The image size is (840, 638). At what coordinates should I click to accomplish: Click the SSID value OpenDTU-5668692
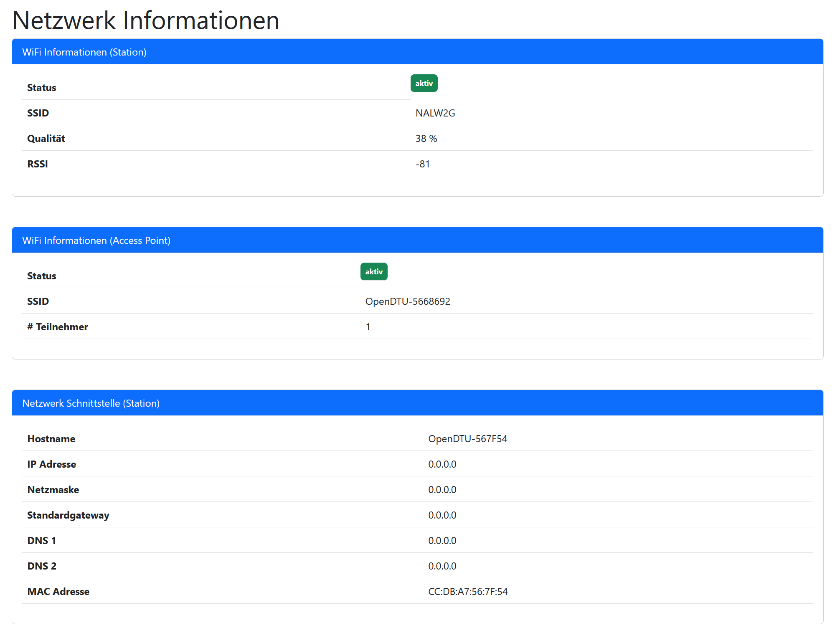407,301
